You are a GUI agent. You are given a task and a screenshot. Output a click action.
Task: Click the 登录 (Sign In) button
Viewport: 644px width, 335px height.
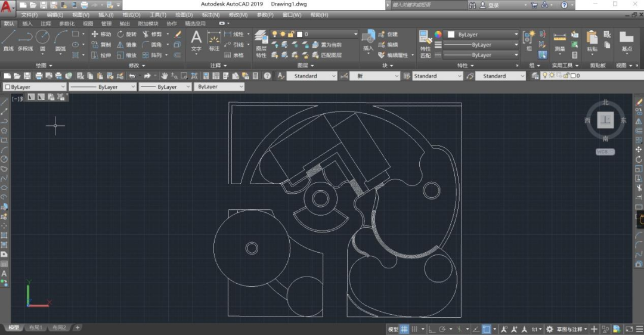[489, 5]
